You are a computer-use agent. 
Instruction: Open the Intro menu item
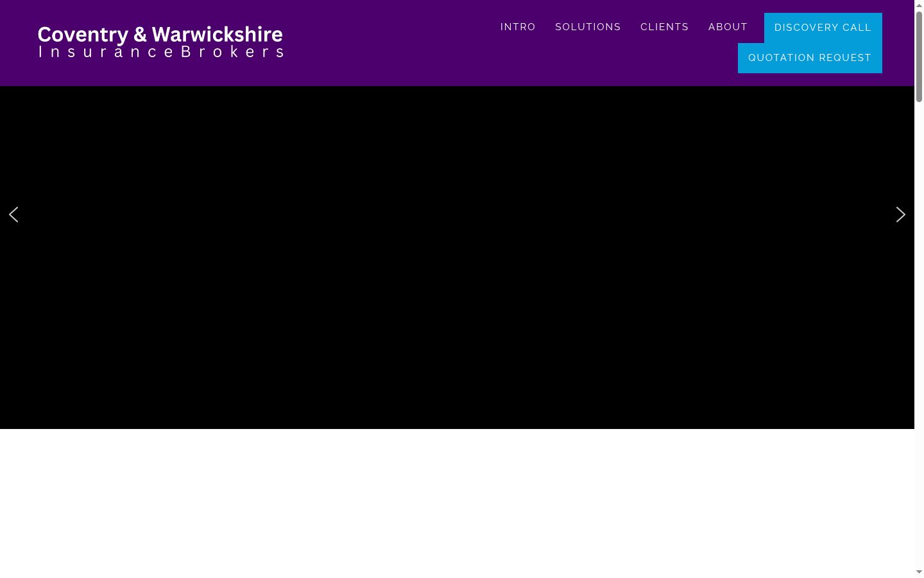(x=518, y=27)
